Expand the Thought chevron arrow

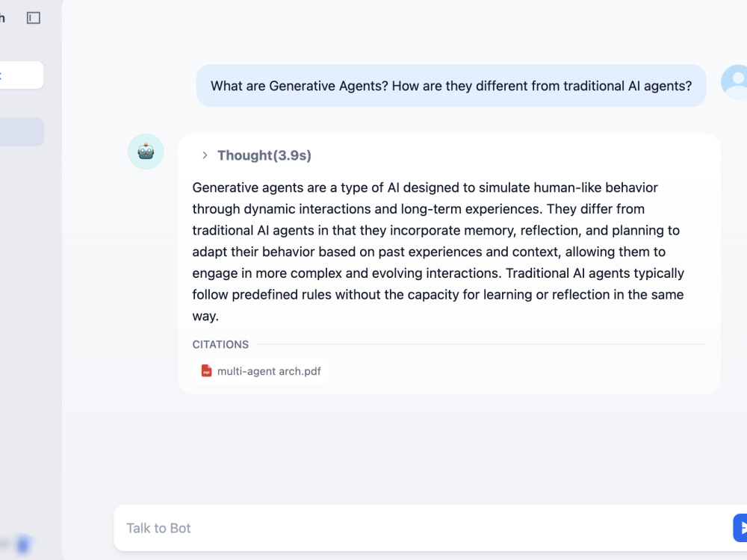pos(205,155)
